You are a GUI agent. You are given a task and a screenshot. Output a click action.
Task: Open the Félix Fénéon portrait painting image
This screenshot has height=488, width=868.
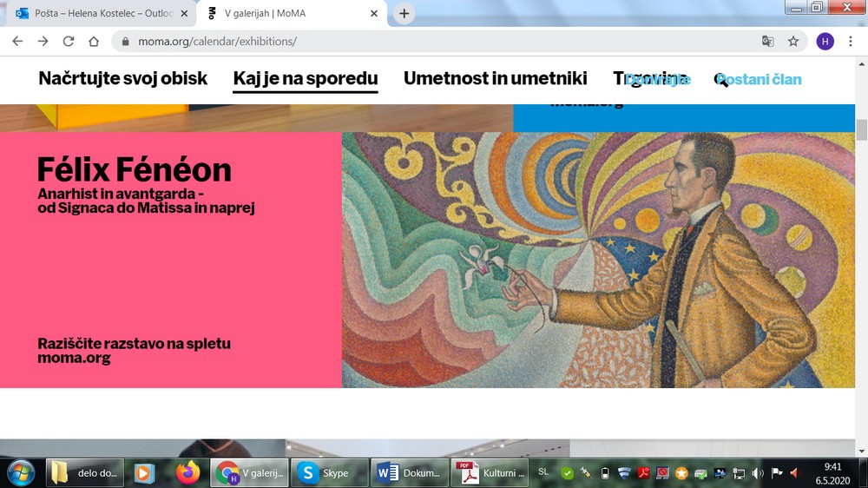[598, 260]
